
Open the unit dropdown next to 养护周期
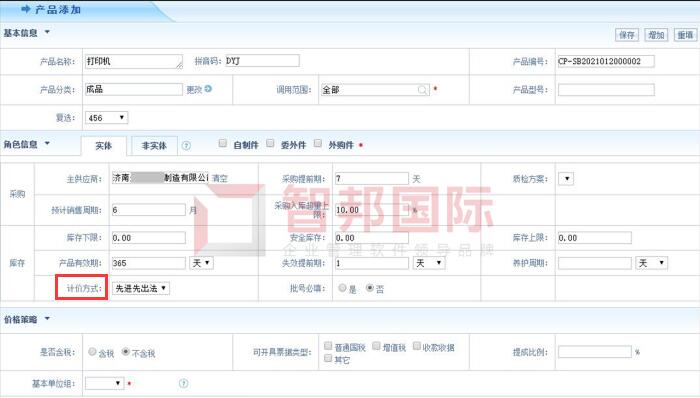pos(651,263)
